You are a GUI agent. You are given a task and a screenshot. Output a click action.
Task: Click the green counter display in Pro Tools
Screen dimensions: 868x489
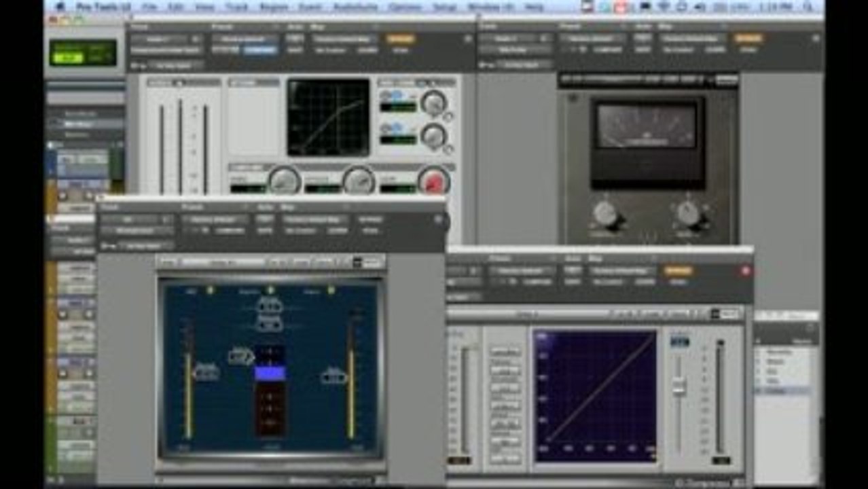point(83,54)
